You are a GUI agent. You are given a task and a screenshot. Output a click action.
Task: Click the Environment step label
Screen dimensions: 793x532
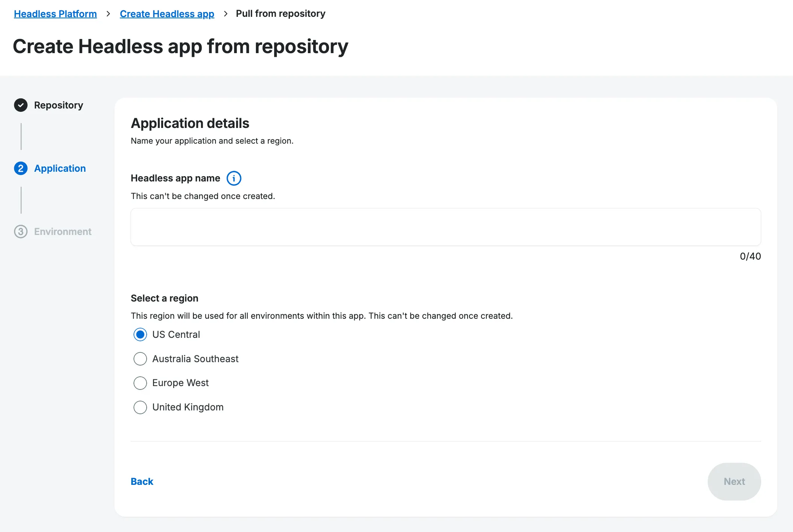click(x=62, y=232)
